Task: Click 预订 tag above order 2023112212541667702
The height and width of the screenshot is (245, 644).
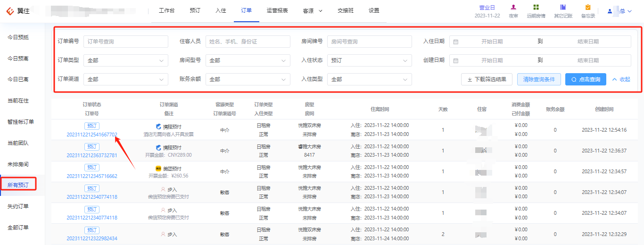Action: coord(92,126)
